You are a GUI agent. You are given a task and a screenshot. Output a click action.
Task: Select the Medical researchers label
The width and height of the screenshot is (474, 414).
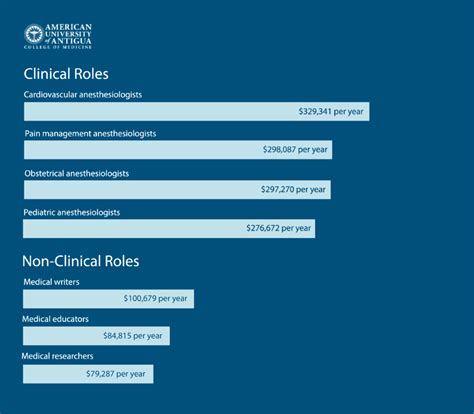tap(57, 356)
